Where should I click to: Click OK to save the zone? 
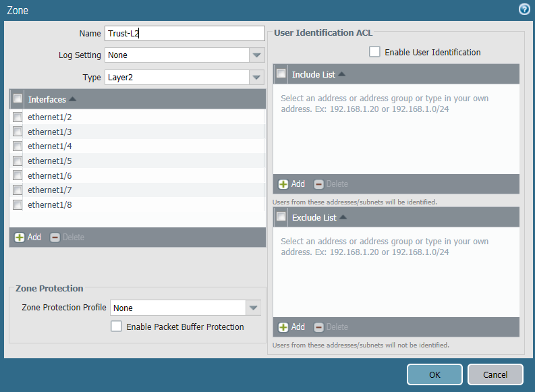[x=434, y=374]
